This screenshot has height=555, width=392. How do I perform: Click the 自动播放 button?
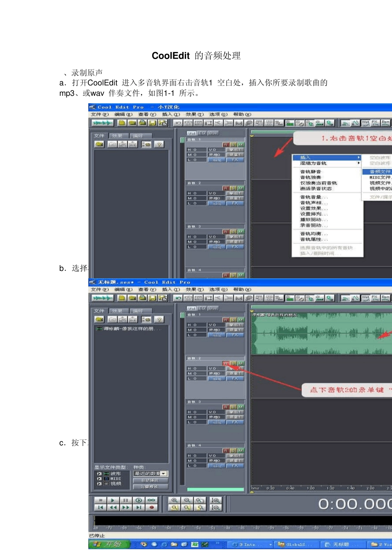pos(151,481)
